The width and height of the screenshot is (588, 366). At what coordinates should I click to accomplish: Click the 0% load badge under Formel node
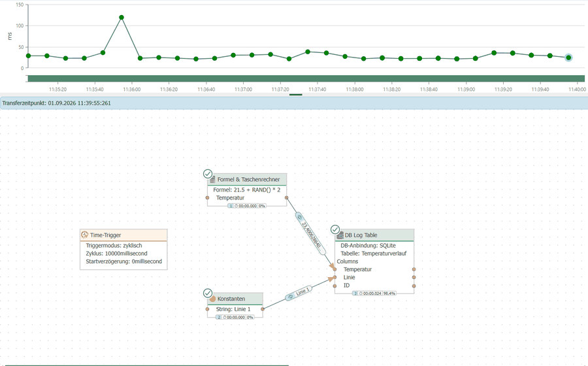pyautogui.click(x=262, y=206)
